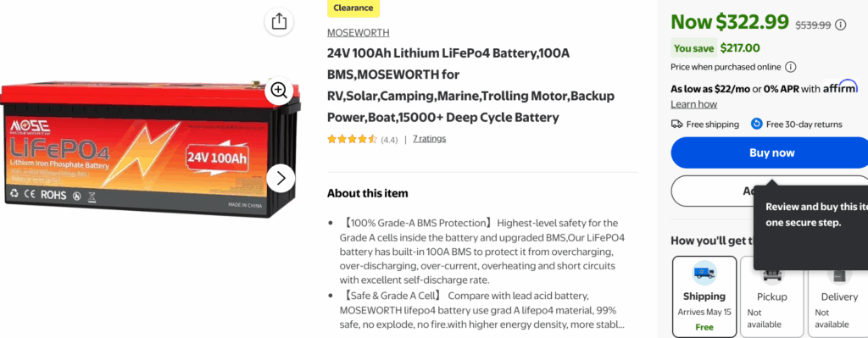Screen dimensions: 868x338
Task: Zoom the product image with magnifier icon
Action: click(279, 90)
